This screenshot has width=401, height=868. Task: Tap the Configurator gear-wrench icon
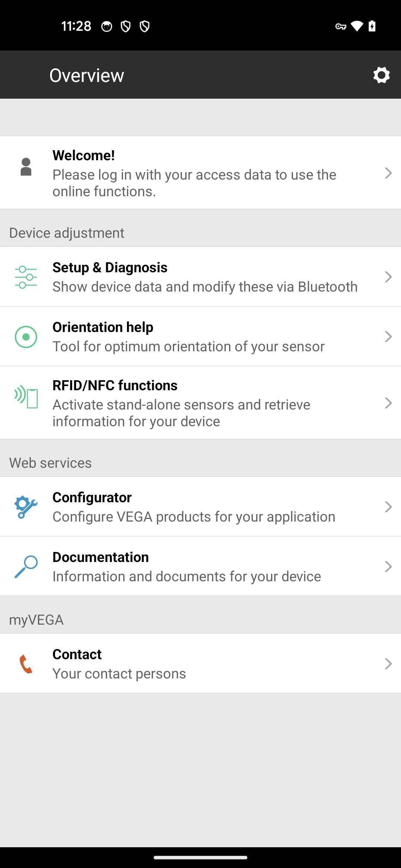click(26, 507)
